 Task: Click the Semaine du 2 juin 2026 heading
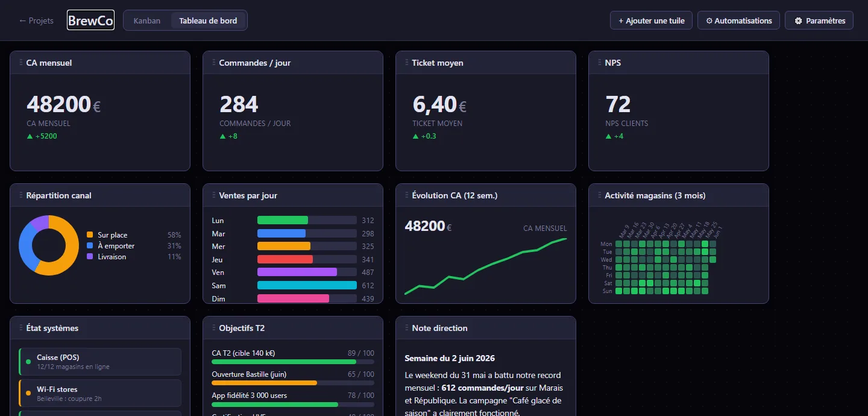450,358
